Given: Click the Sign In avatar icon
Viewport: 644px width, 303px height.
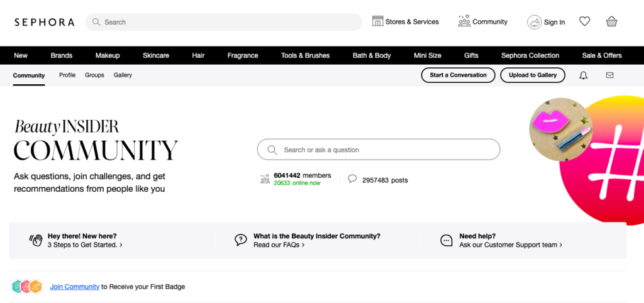Looking at the screenshot, I should tap(535, 22).
